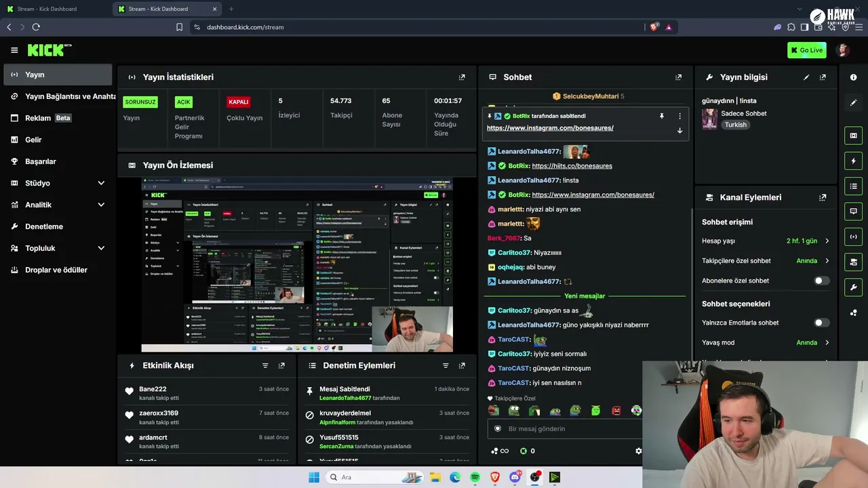868x488 pixels.
Task: Open Hesap yaşı options chevron
Action: (827, 241)
